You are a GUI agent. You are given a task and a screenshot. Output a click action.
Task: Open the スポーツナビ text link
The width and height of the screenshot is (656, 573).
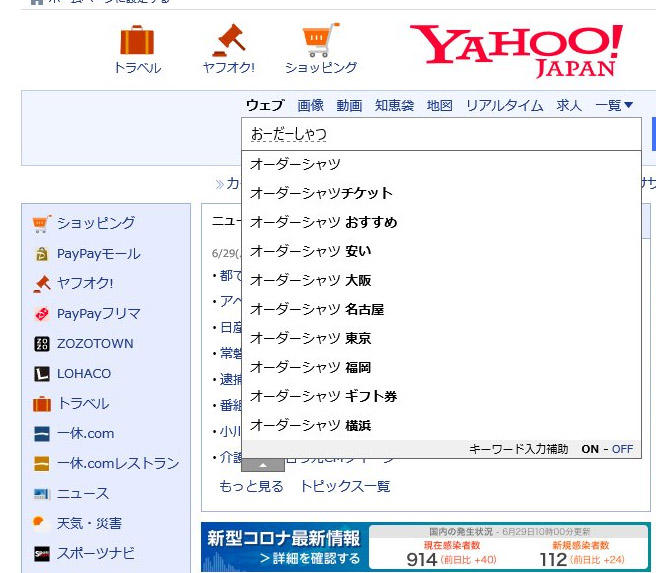(96, 554)
